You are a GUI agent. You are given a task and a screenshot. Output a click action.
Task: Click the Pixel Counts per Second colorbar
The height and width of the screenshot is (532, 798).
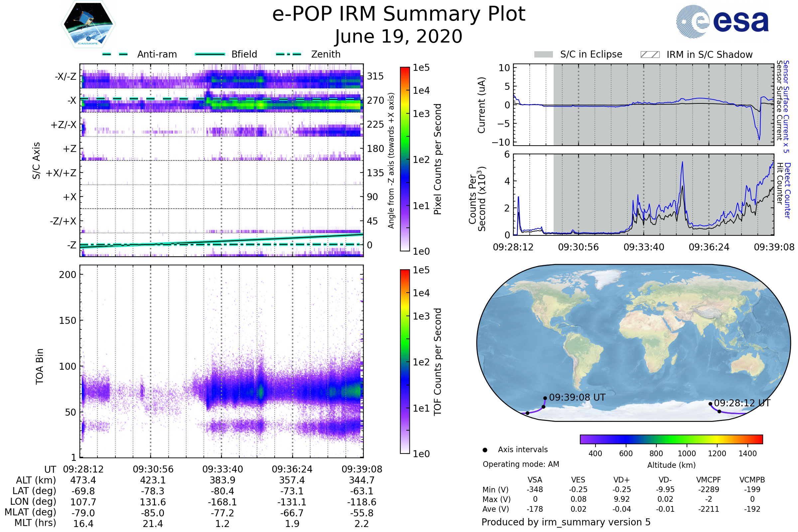pos(405,159)
